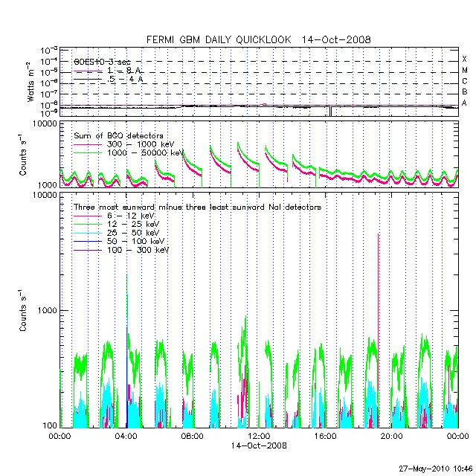Click the '14-Oct-2008' date under the time axis

(259, 446)
